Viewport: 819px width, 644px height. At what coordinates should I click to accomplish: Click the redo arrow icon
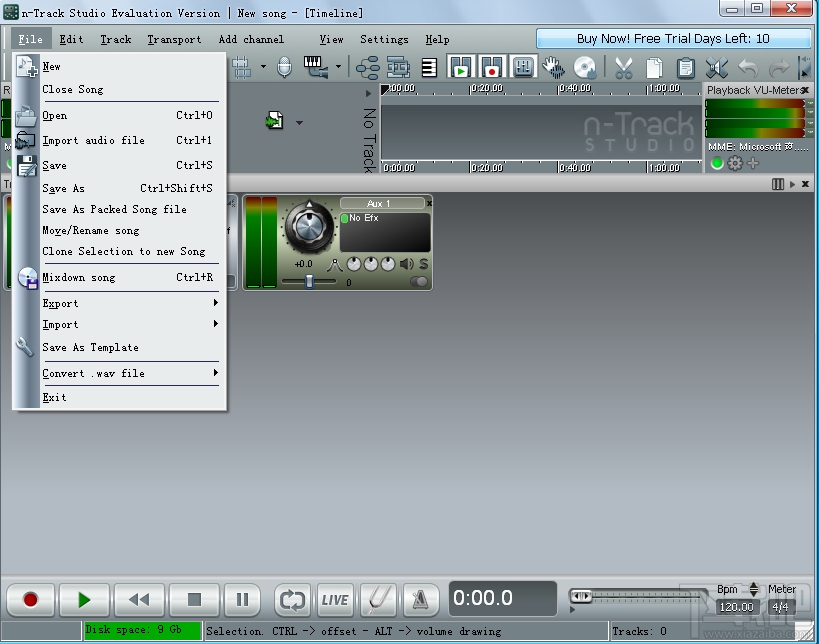point(779,68)
